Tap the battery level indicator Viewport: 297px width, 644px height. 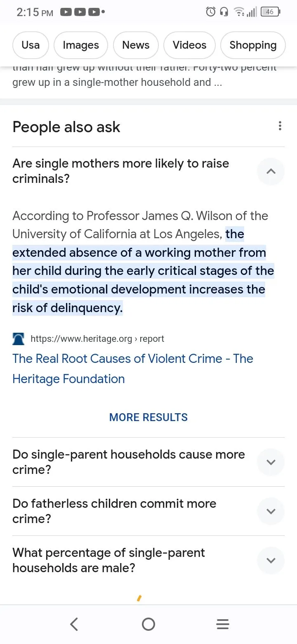(x=270, y=12)
